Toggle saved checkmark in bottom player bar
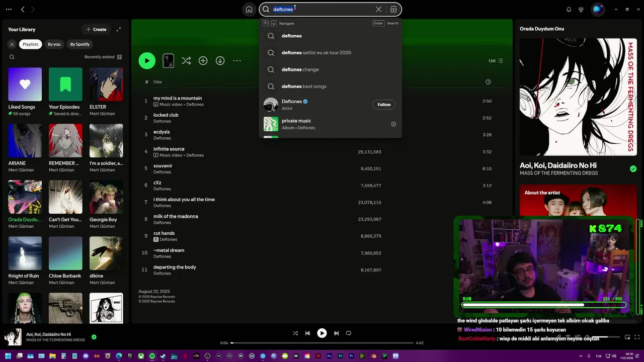The height and width of the screenshot is (362, 644). point(94,337)
